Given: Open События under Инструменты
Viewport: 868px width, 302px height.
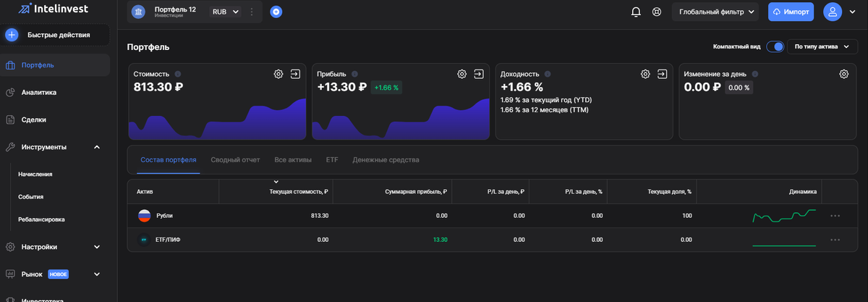Looking at the screenshot, I should tap(31, 196).
